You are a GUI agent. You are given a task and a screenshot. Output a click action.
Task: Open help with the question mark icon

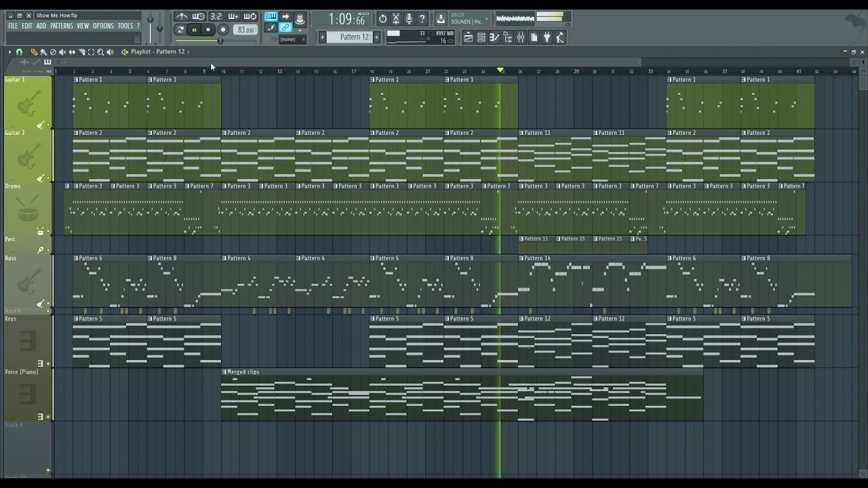pos(422,19)
